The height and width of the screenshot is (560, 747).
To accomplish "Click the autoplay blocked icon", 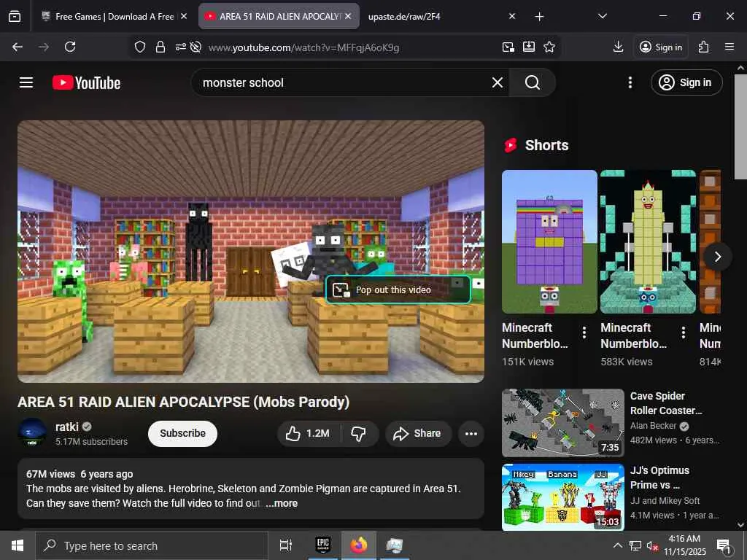I will click(196, 47).
